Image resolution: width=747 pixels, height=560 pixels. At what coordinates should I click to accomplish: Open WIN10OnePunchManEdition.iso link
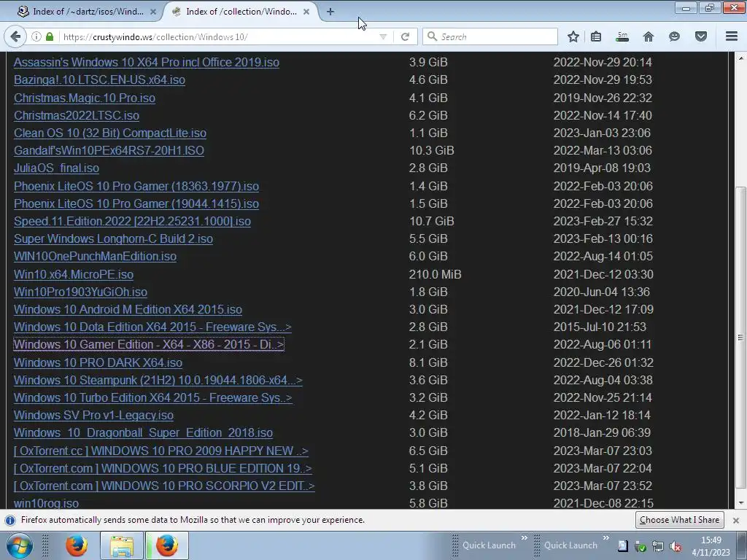pyautogui.click(x=95, y=257)
